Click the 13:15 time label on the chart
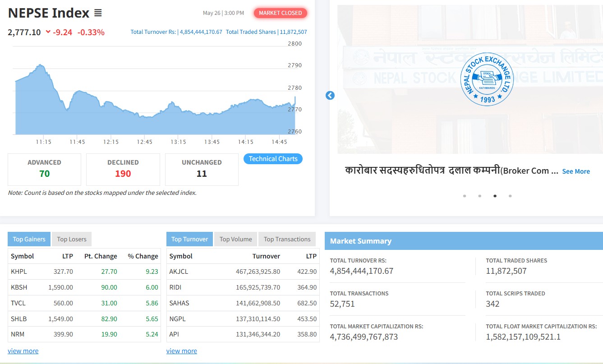 178,142
